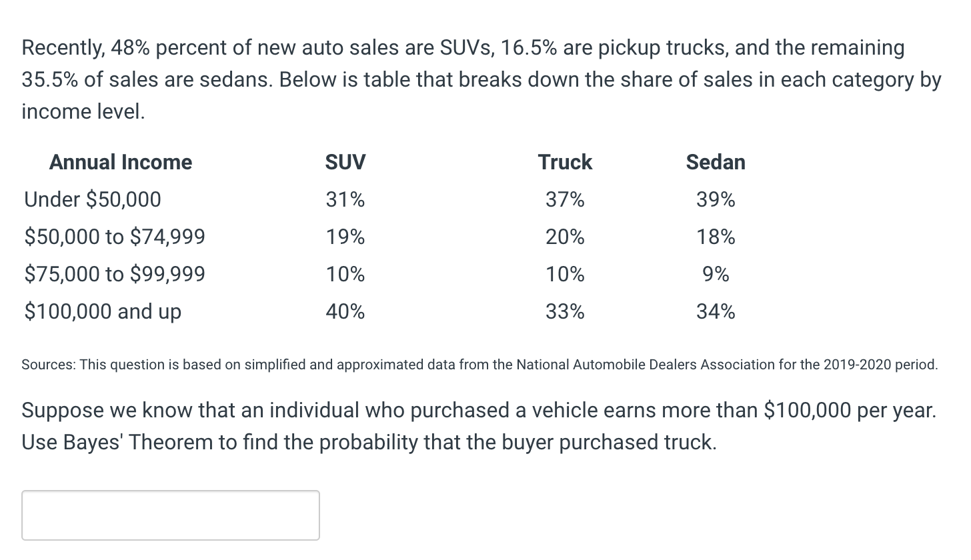Click the answer input field
The height and width of the screenshot is (560, 971).
170,515
